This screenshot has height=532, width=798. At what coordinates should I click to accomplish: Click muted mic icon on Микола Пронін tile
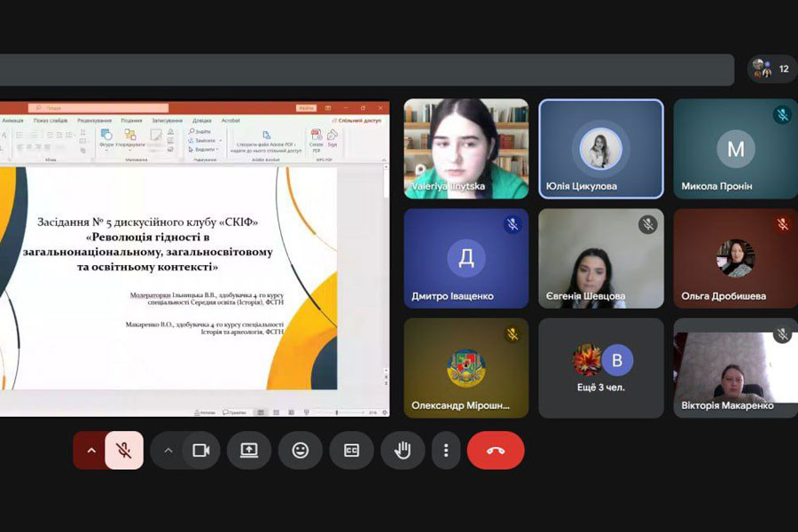tap(782, 115)
